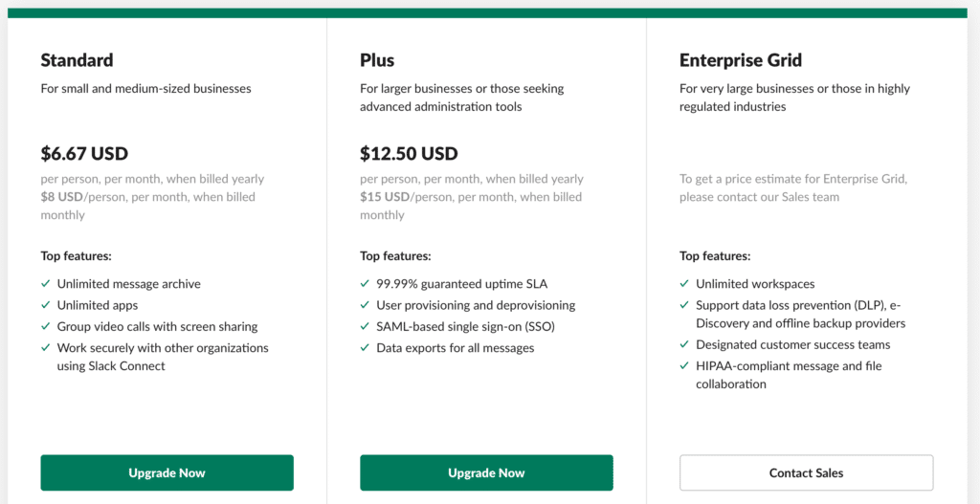Image resolution: width=980 pixels, height=504 pixels.
Task: Click checkmark next to User provisioning
Action: click(365, 305)
